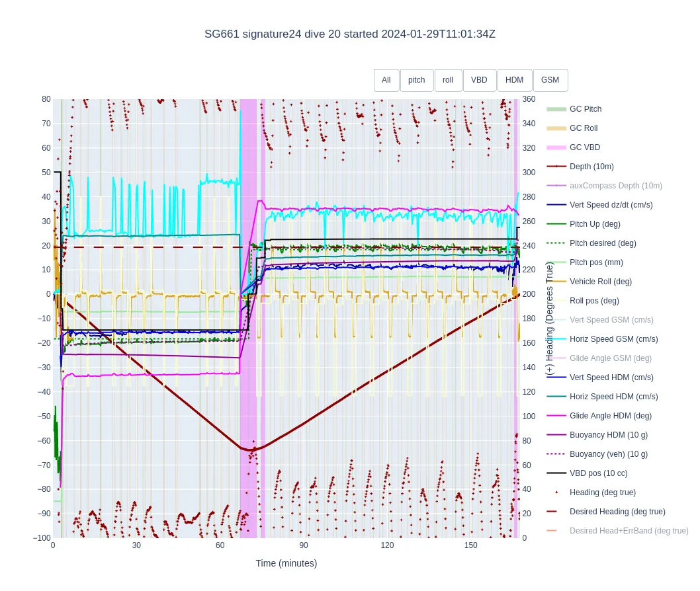The image size is (700, 591).
Task: Click the (+) Heading (Degrees True) axis title
Action: click(550, 319)
